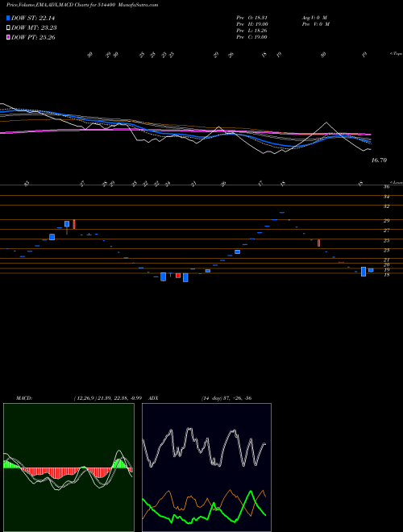Click the y-axis label 21
This screenshot has height=532, width=403.
pos(386,260)
